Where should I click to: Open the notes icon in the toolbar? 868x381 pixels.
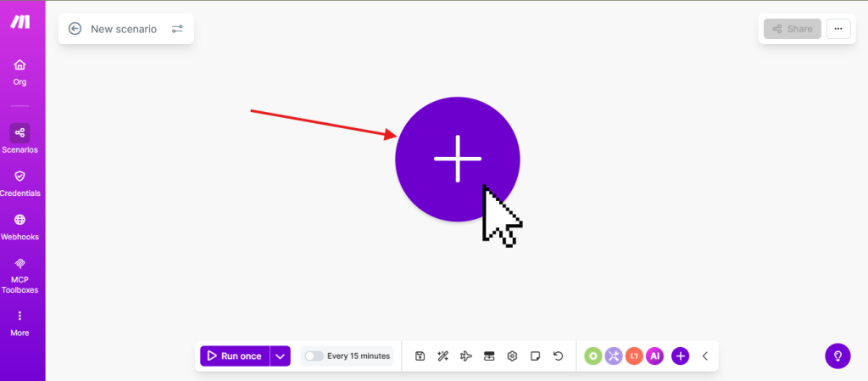535,356
